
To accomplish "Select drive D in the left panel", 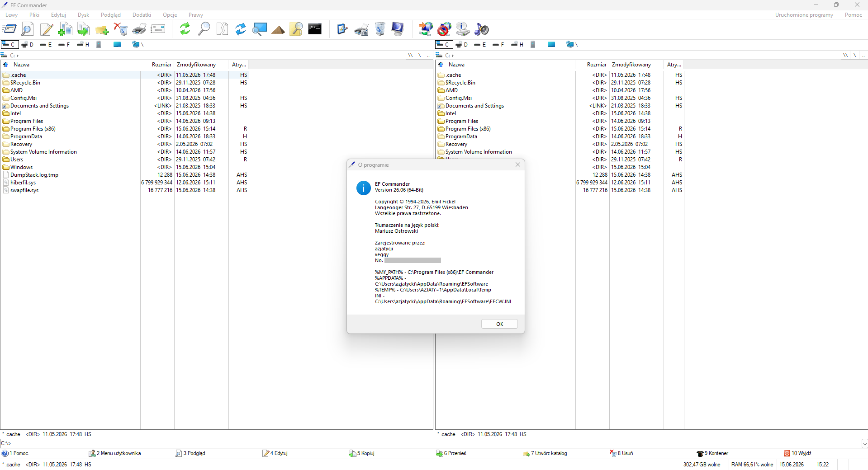I will tap(28, 44).
